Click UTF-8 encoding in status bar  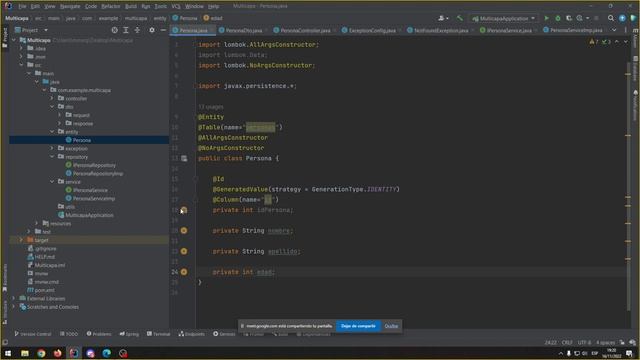tap(584, 342)
